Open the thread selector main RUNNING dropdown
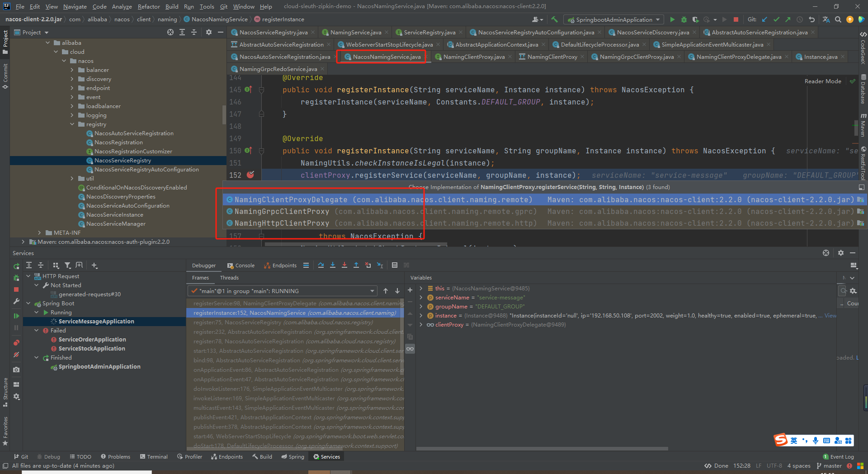The width and height of the screenshot is (868, 474). point(282,291)
